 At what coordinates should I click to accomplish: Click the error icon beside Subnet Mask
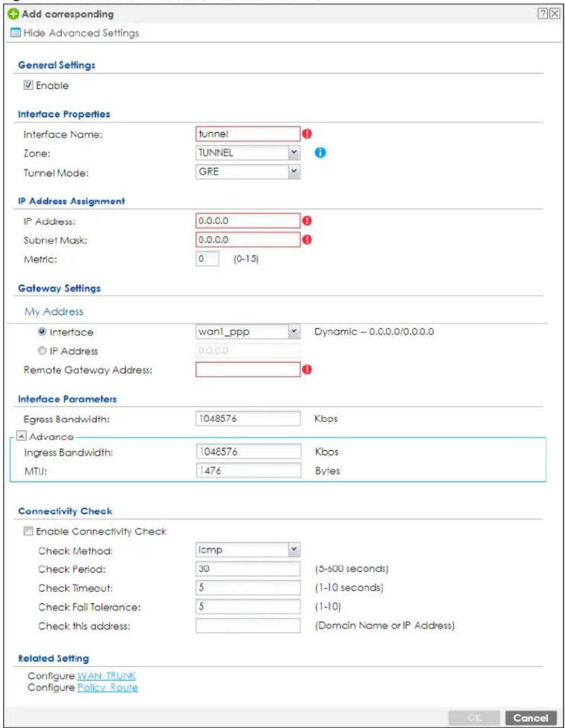coord(306,240)
